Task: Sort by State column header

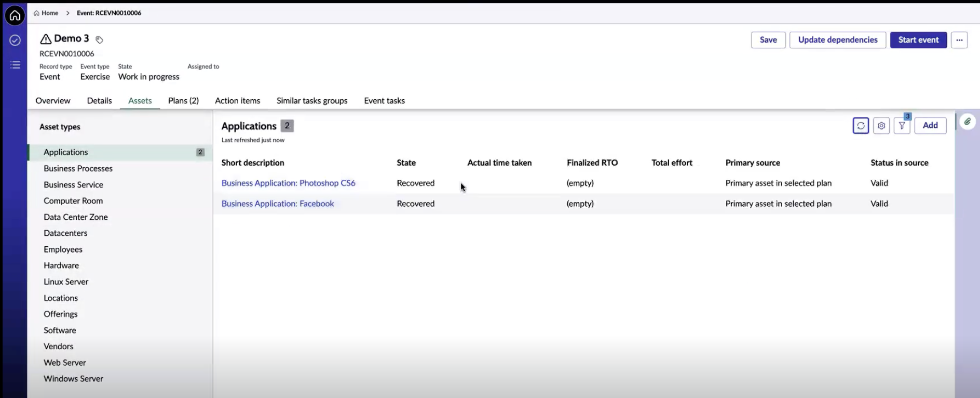Action: pos(406,163)
